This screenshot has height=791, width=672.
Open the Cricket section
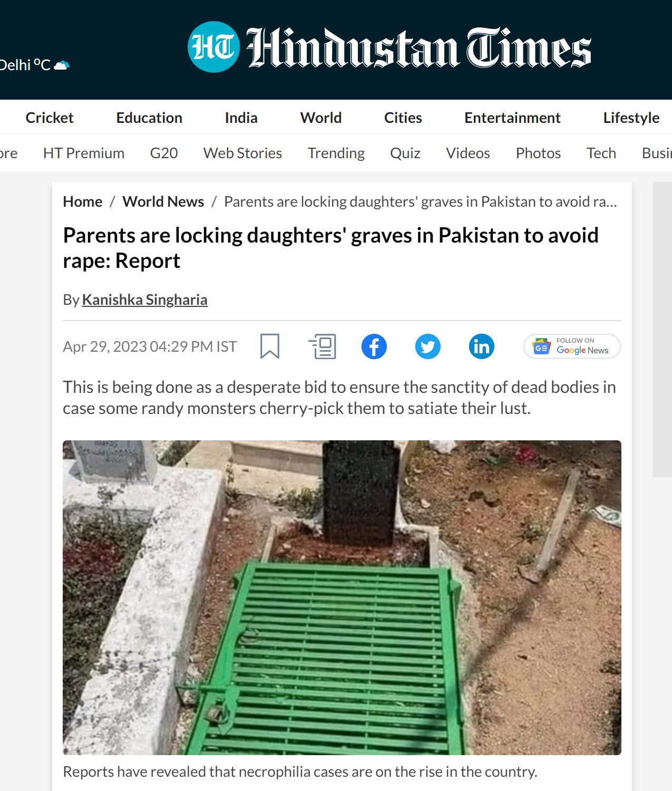point(50,118)
